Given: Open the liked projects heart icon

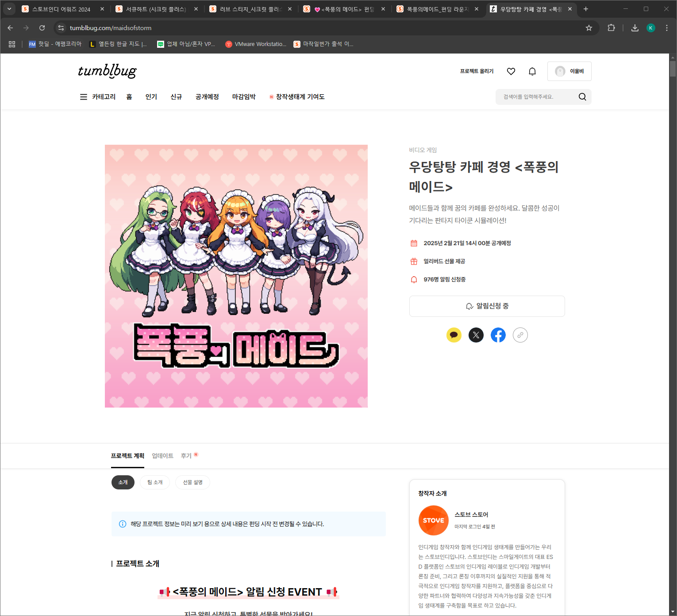Looking at the screenshot, I should tap(511, 71).
